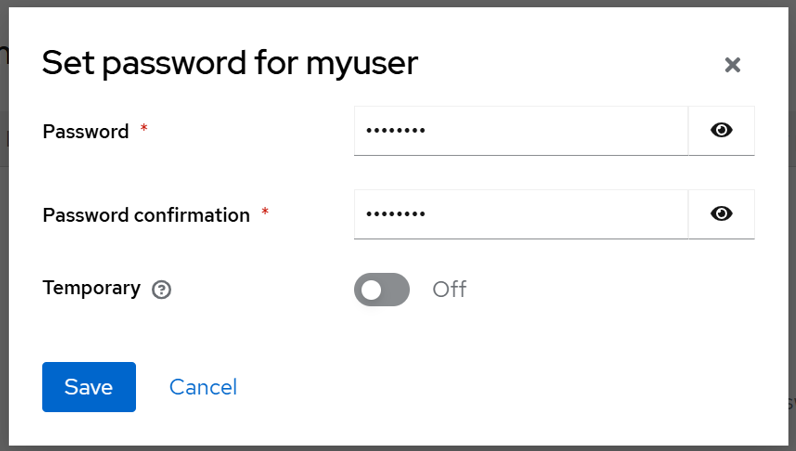796x451 pixels.
Task: Close the Set password dialog
Action: coord(732,65)
